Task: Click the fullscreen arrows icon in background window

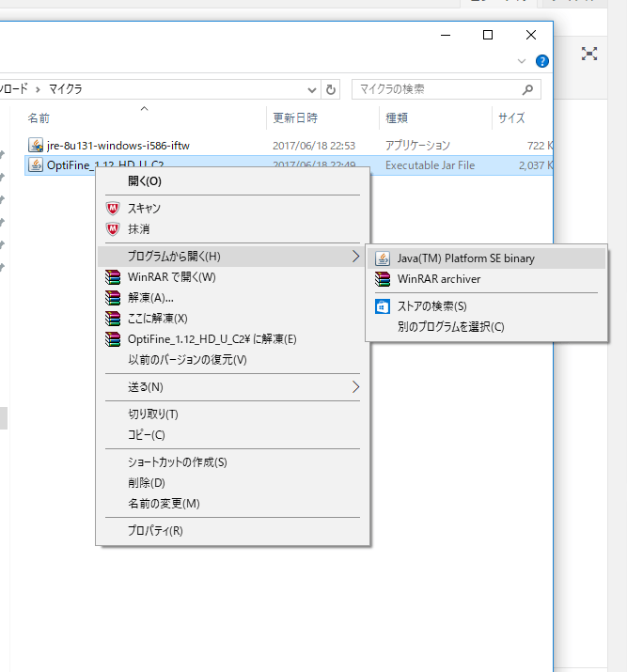Action: coord(589,54)
